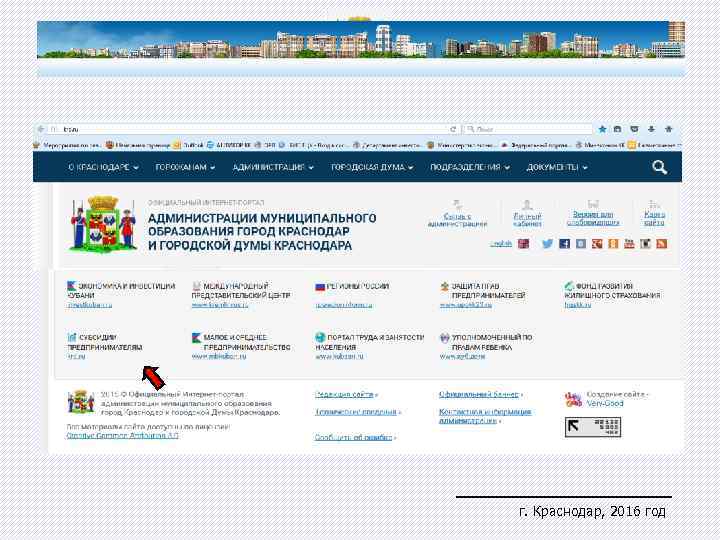Click the blue bookmark star icon

(602, 129)
